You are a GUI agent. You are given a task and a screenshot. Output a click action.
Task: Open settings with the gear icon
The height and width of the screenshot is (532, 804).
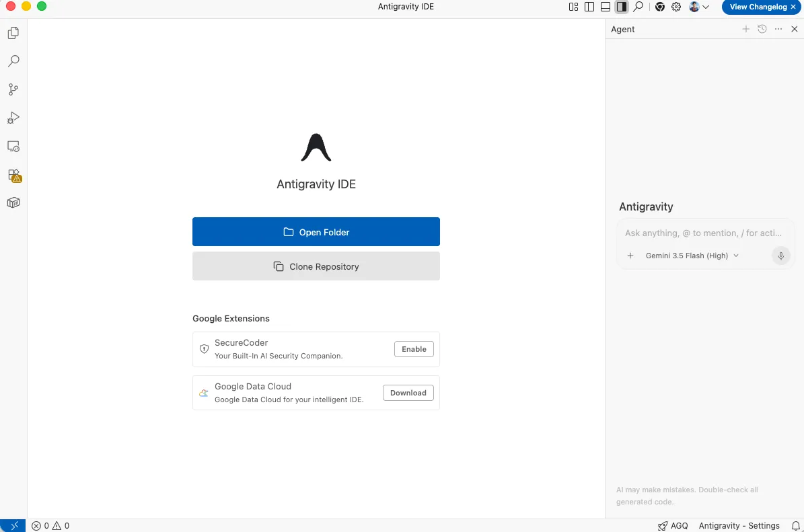click(x=676, y=7)
